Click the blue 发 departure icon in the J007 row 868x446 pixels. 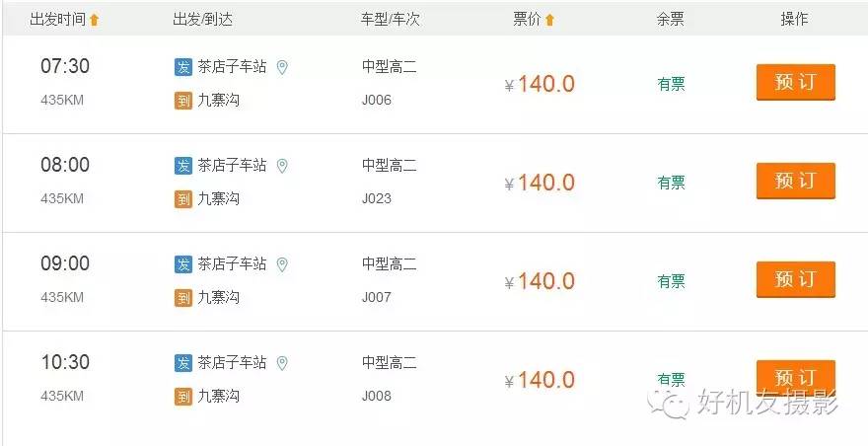pos(183,264)
